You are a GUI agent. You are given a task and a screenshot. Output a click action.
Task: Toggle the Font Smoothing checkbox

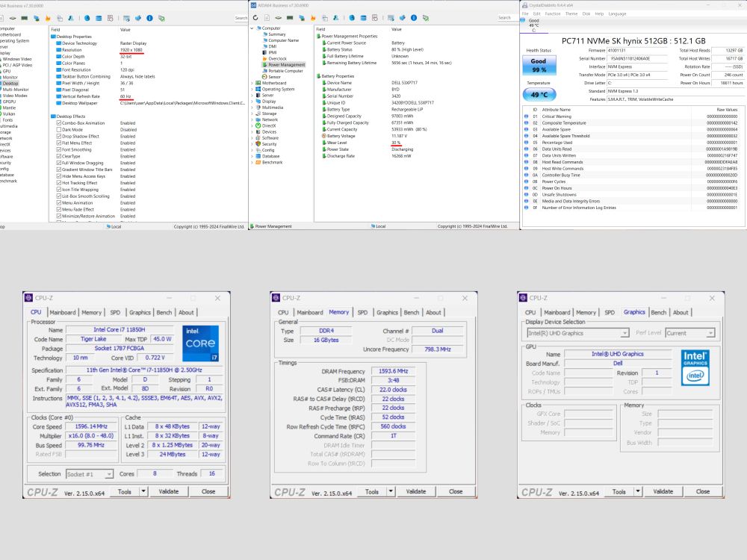click(60, 149)
